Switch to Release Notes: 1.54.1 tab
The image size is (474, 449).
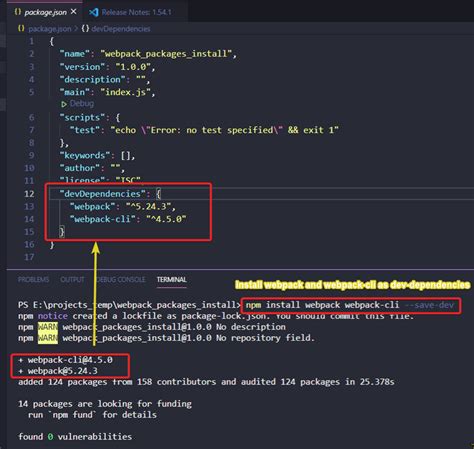click(136, 12)
